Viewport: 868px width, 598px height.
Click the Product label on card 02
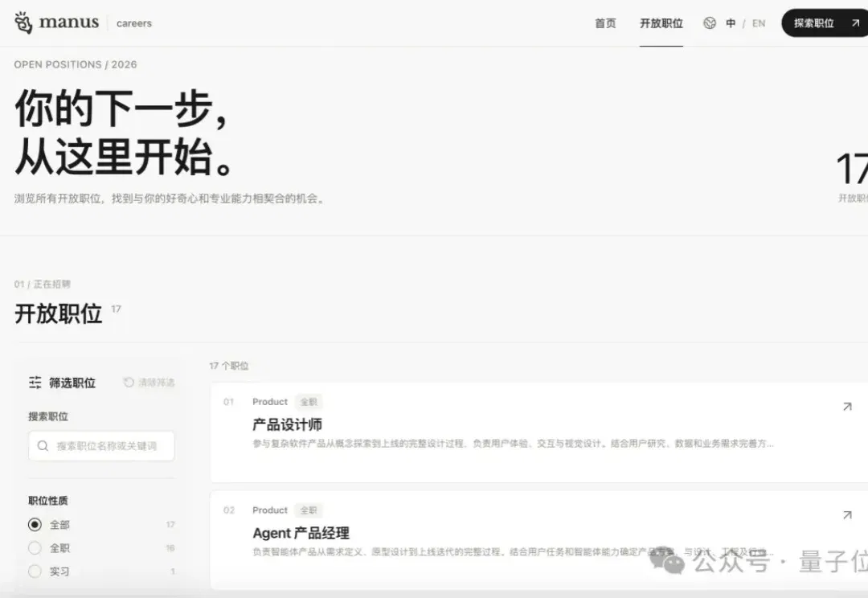[x=270, y=510]
